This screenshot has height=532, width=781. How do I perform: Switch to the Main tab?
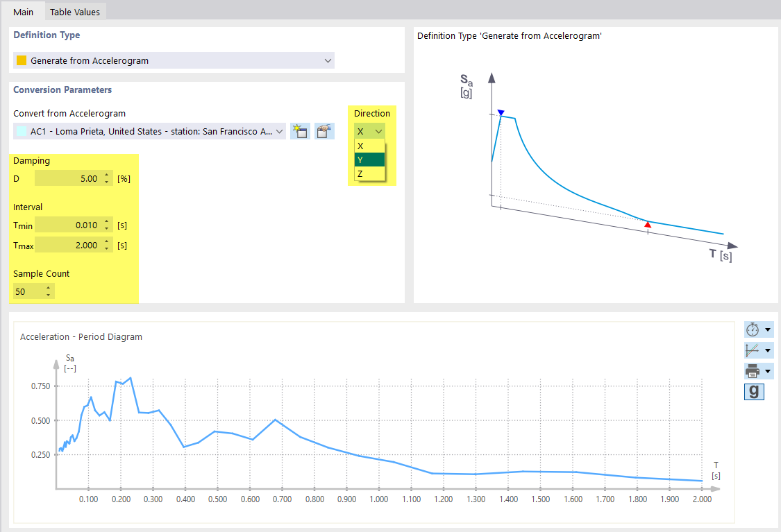[24, 11]
